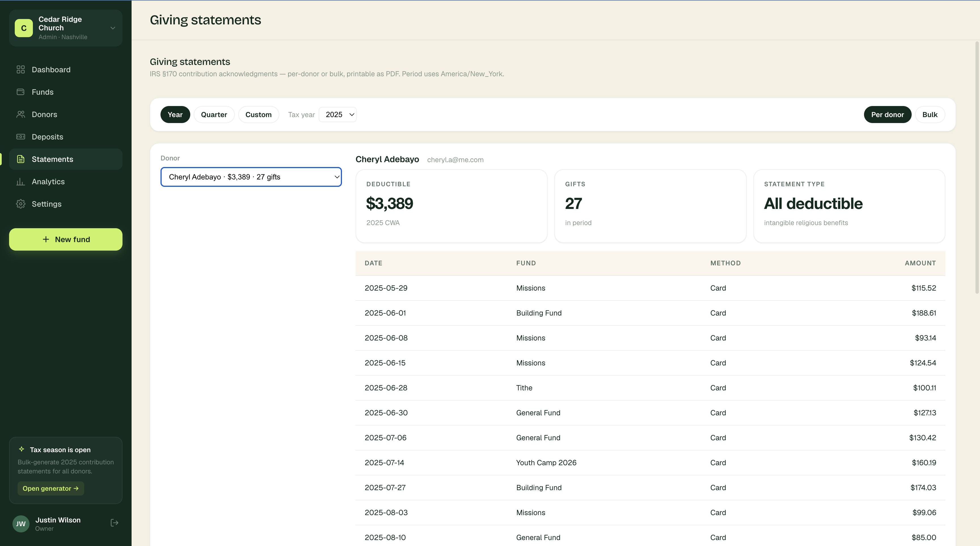Click the plus icon on New fund

46,239
